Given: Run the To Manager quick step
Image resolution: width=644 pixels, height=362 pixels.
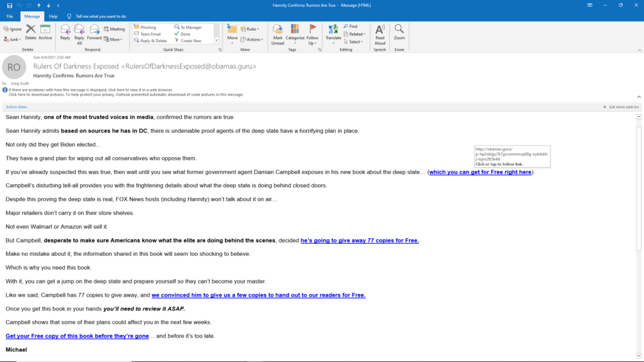Looking at the screenshot, I should [188, 27].
